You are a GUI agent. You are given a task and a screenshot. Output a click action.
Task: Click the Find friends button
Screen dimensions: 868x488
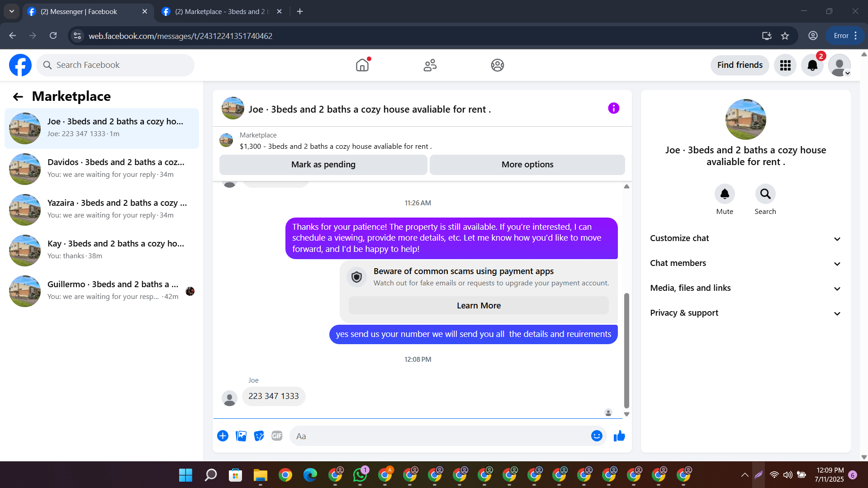[740, 65]
